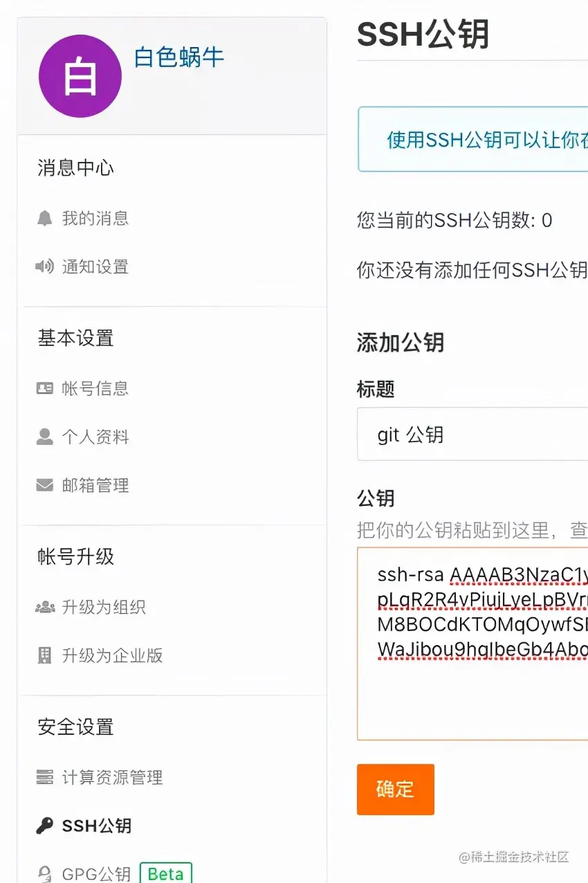Click the purple 白 avatar circle
The height and width of the screenshot is (883, 588).
point(80,76)
